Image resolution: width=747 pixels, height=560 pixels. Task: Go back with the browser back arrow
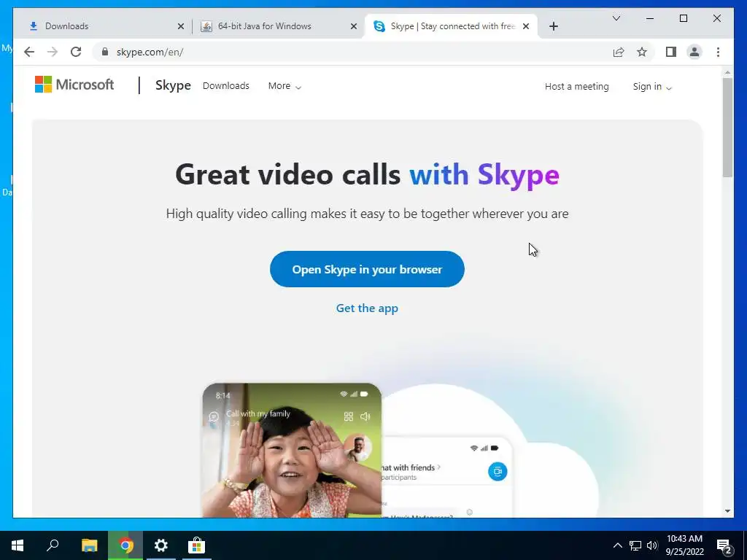(29, 52)
